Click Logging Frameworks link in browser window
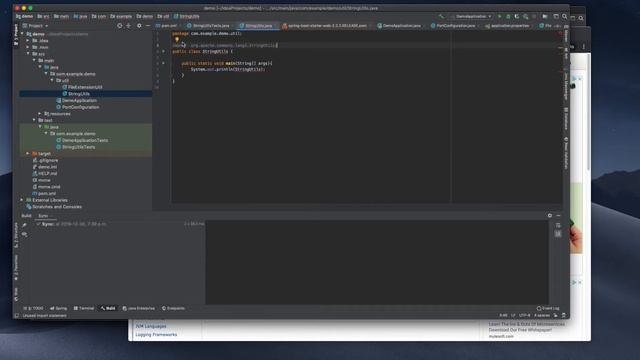The height and width of the screenshot is (360, 640). click(x=156, y=334)
